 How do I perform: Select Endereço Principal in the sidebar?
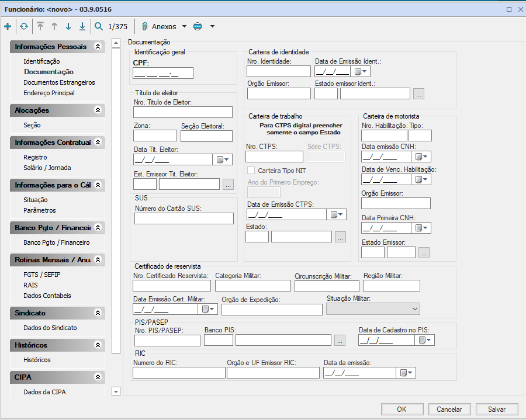click(x=49, y=93)
